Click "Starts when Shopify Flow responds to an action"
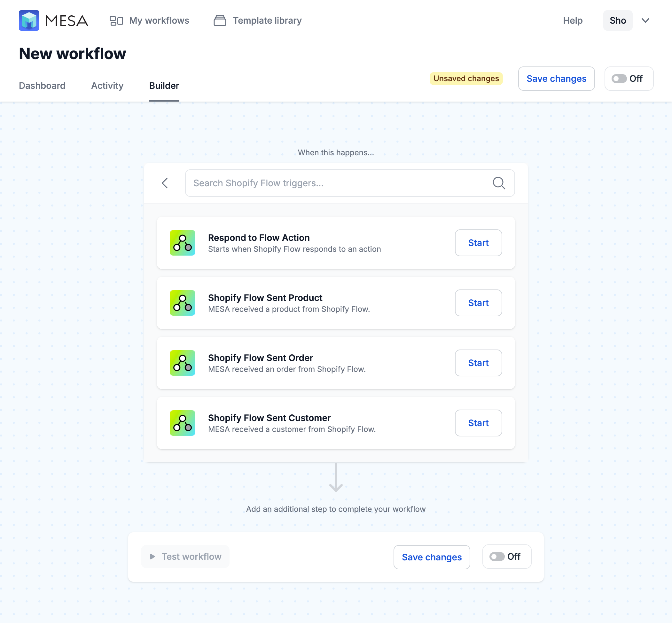672x623 pixels. pos(294,249)
